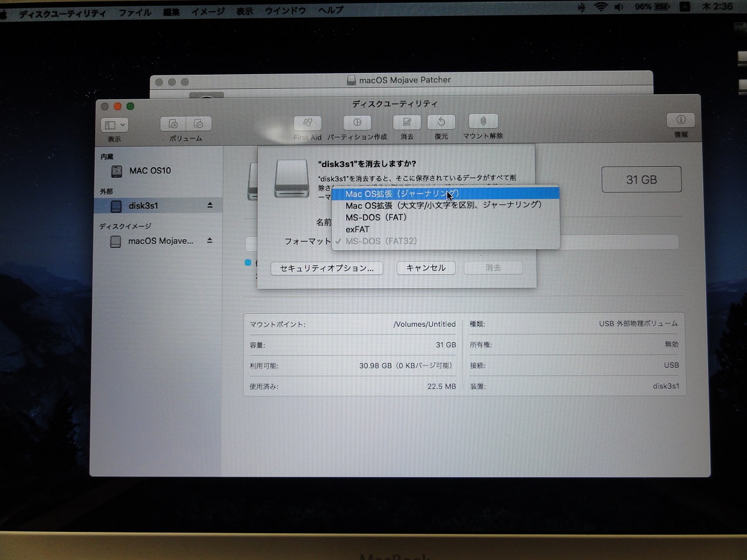
Task: Open the 表示 menu in menu bar
Action: 245,11
